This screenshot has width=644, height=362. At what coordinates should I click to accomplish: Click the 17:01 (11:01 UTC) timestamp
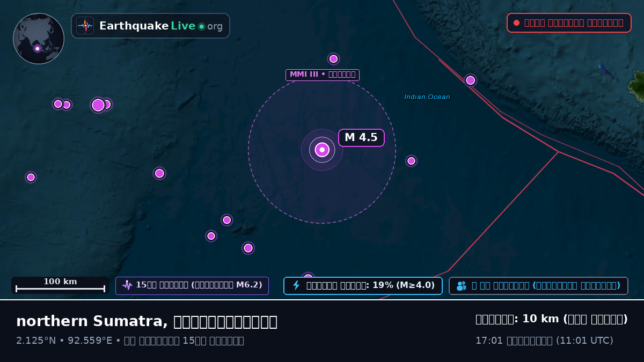point(544,341)
